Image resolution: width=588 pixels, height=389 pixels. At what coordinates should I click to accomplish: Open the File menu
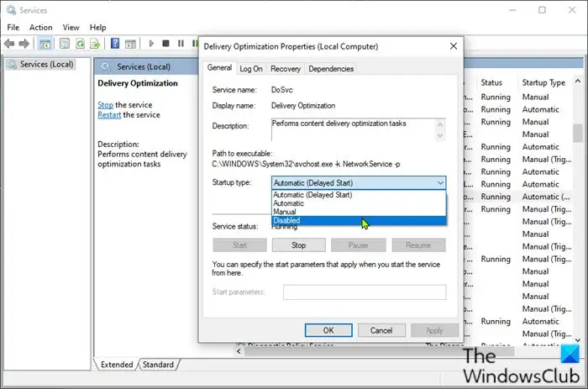[x=13, y=28]
